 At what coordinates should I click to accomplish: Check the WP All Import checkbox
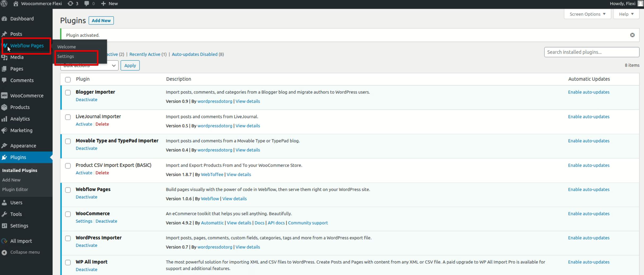click(x=68, y=262)
